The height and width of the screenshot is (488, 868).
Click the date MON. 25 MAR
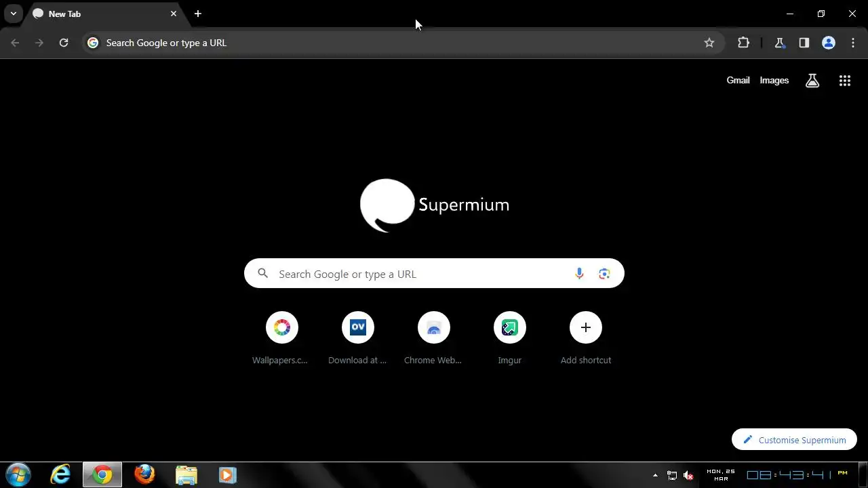point(720,475)
